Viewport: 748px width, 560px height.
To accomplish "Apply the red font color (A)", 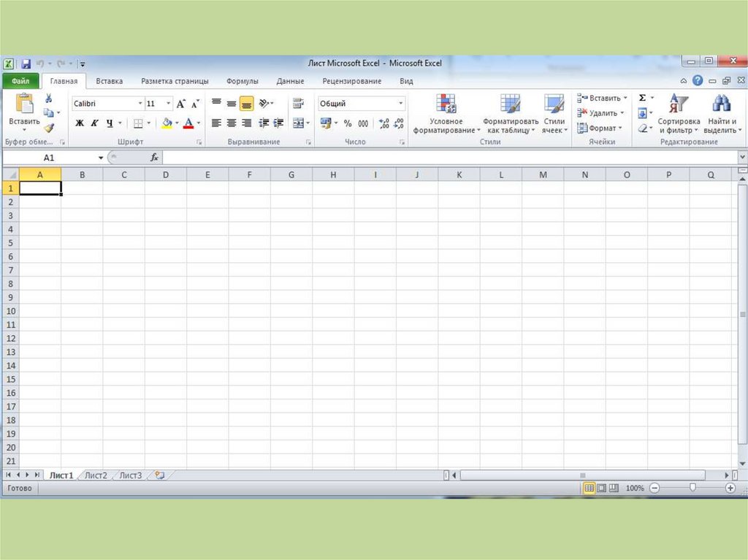I will coord(188,123).
